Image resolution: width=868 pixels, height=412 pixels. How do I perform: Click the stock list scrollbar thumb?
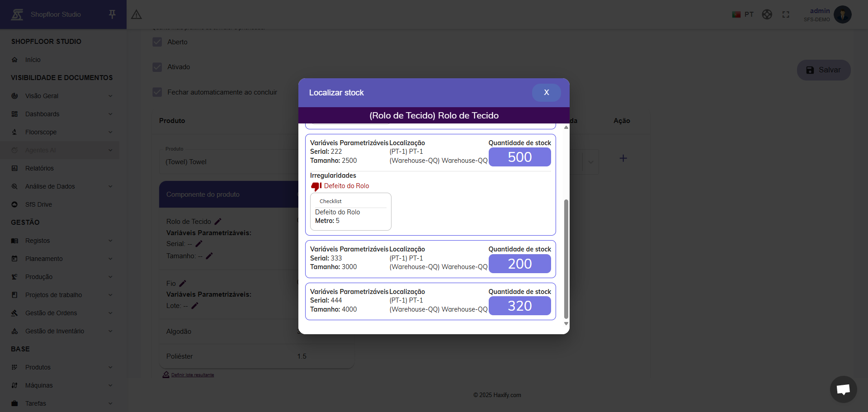pyautogui.click(x=566, y=259)
